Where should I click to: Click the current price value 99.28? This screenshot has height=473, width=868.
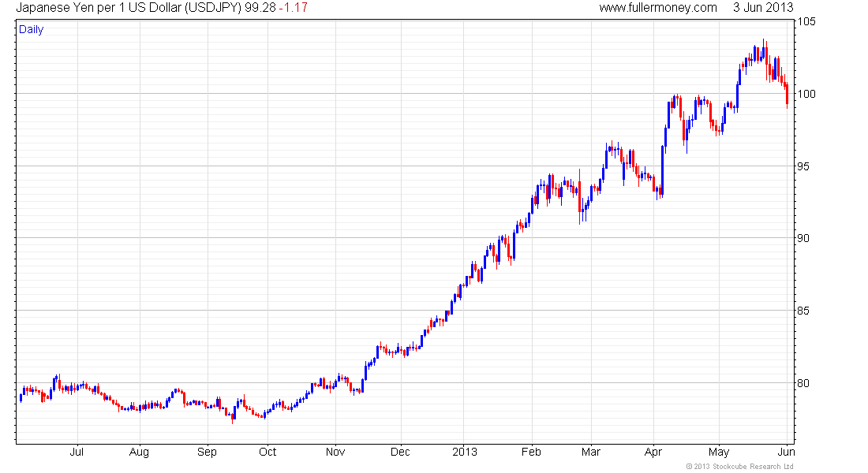(260, 8)
